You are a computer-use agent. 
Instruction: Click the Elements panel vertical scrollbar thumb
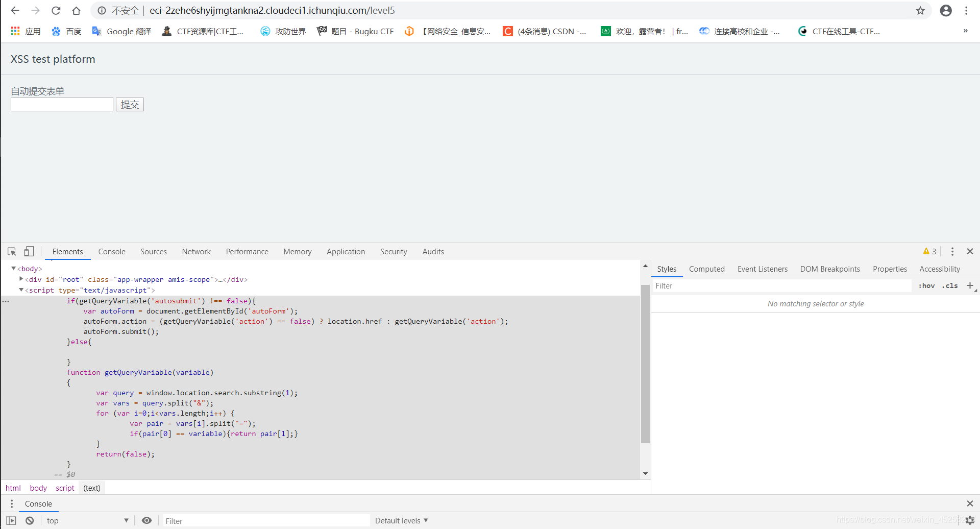(x=645, y=364)
